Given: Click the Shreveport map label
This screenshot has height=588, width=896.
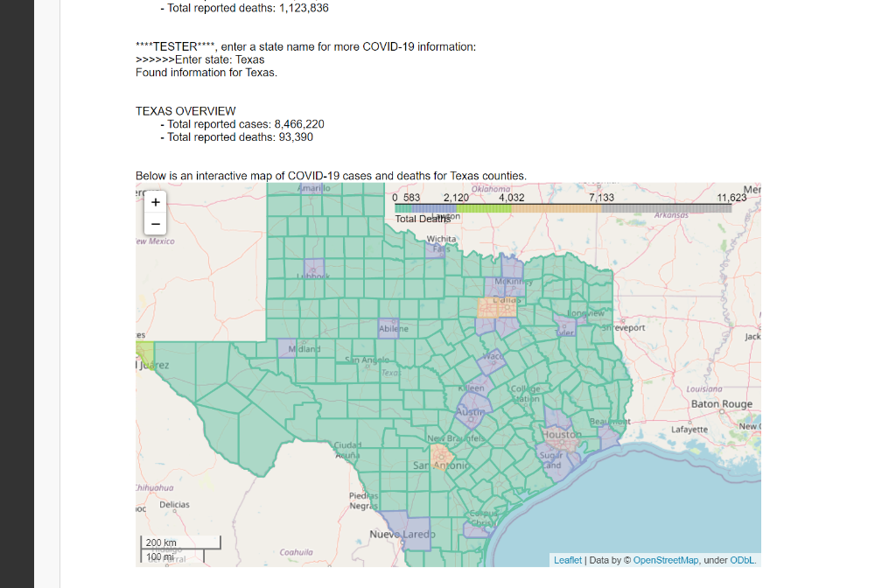Looking at the screenshot, I should point(623,328).
